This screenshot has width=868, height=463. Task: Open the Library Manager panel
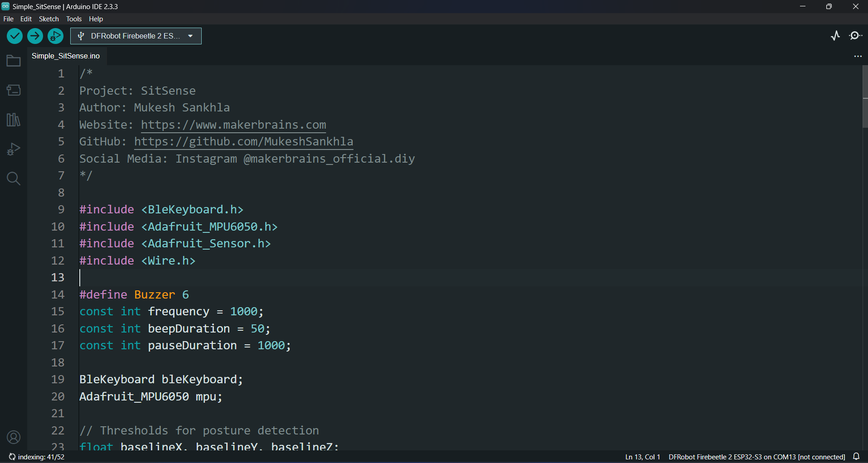[14, 120]
